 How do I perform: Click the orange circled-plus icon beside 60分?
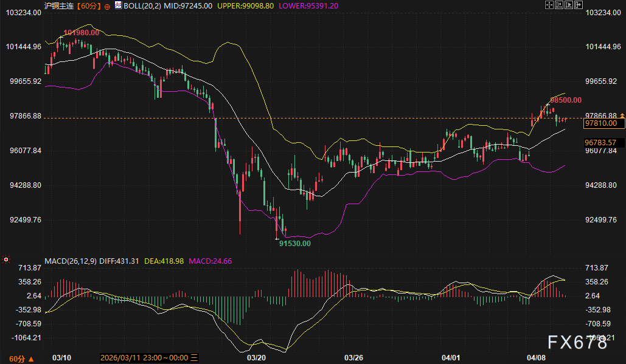[108, 5]
